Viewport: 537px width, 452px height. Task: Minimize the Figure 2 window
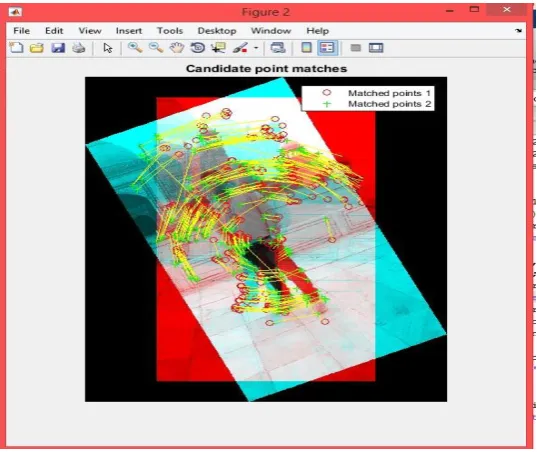pyautogui.click(x=450, y=11)
